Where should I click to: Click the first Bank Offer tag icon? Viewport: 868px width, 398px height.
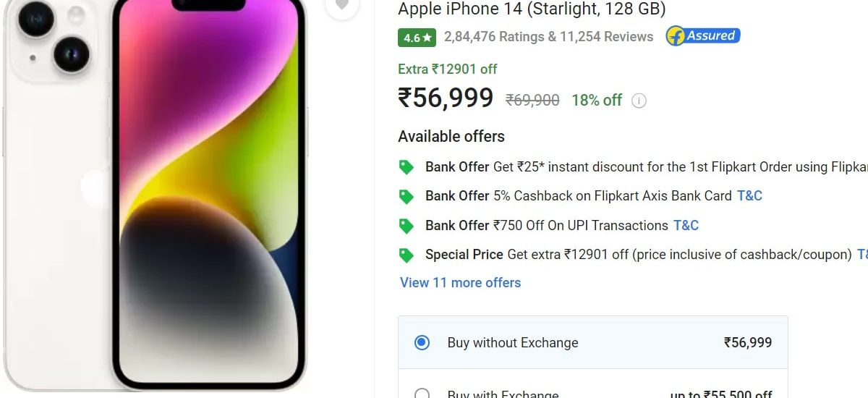point(407,167)
